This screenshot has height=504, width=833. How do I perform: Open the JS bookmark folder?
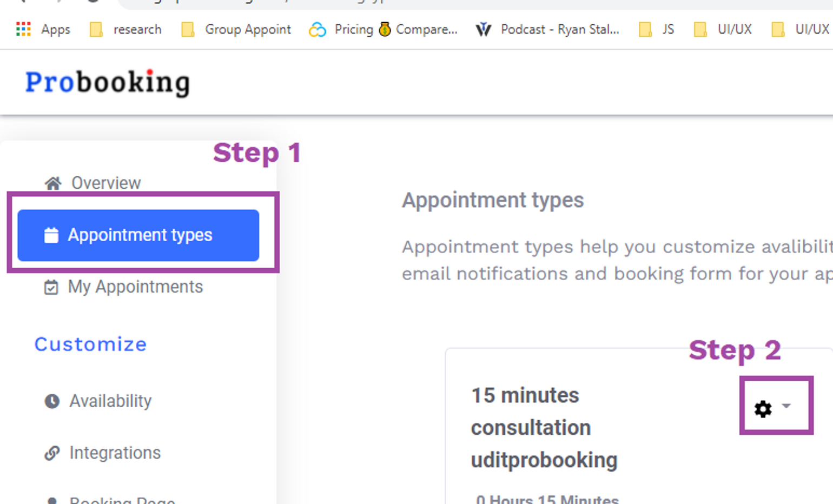(657, 29)
